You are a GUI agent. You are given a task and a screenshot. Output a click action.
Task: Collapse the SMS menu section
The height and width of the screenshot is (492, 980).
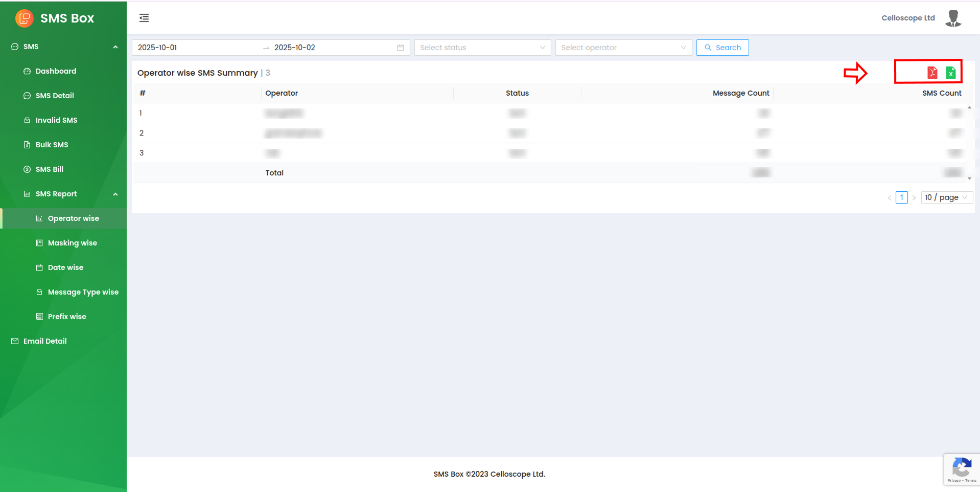(115, 47)
